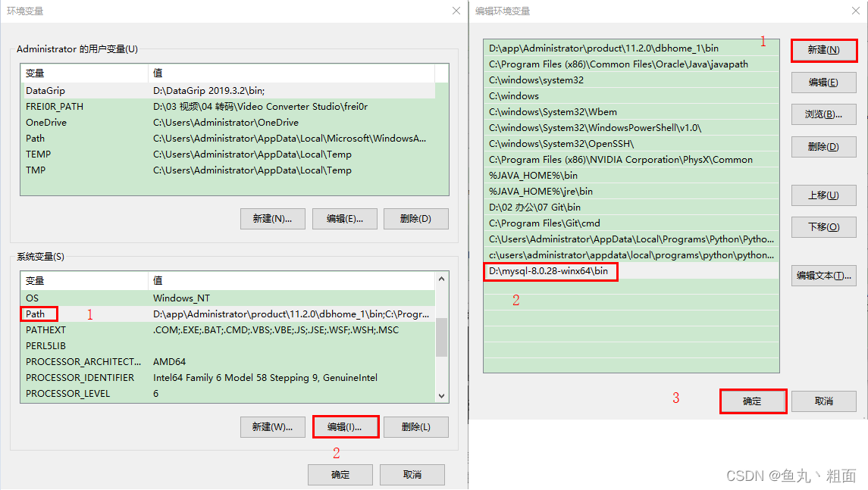Select the PROCESSOR_LEVEL variable
This screenshot has height=490, width=868.
227,394
